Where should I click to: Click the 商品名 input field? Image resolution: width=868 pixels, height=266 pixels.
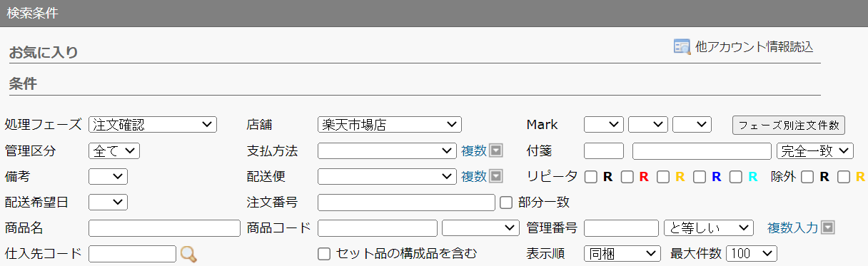tap(164, 227)
